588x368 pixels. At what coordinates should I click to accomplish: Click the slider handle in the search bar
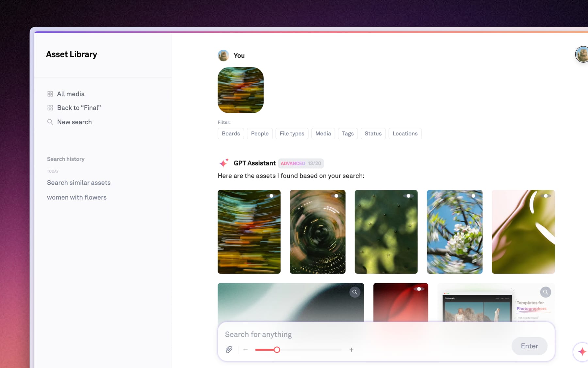coord(277,350)
